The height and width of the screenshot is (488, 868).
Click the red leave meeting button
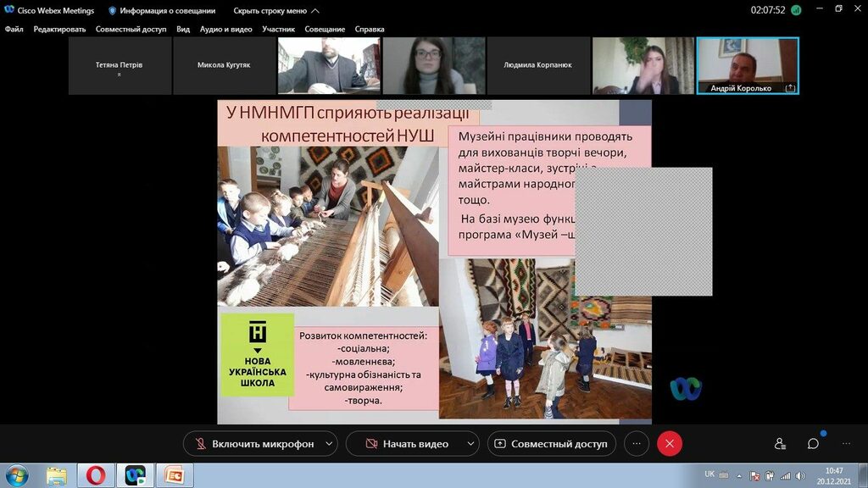pyautogui.click(x=670, y=443)
